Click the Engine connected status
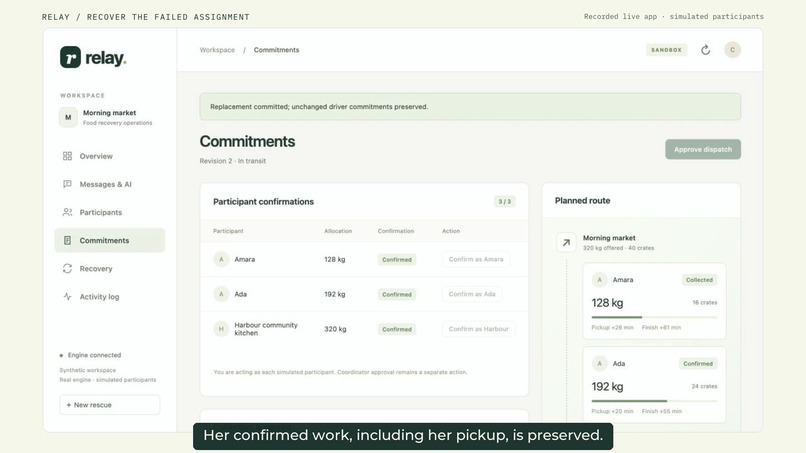This screenshot has width=806, height=453. pos(90,355)
